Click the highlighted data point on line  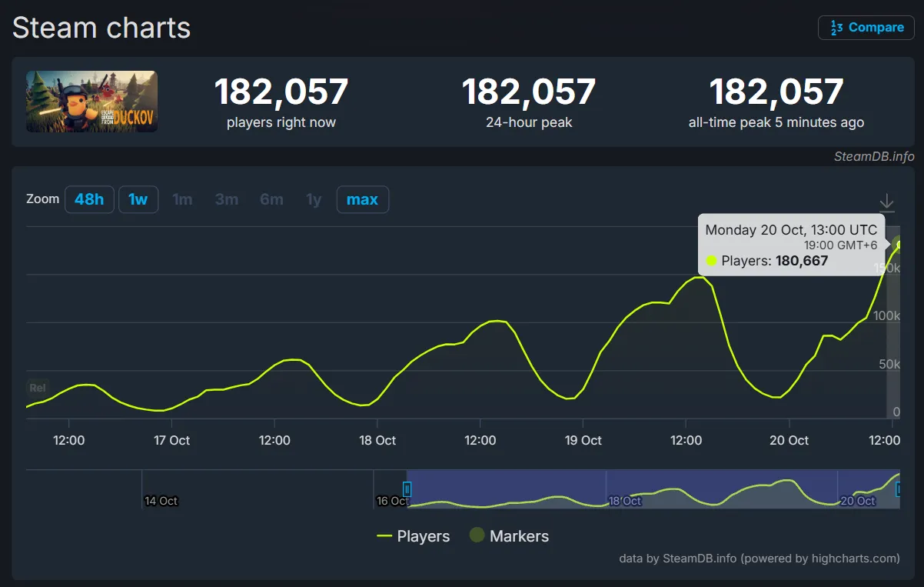point(899,245)
